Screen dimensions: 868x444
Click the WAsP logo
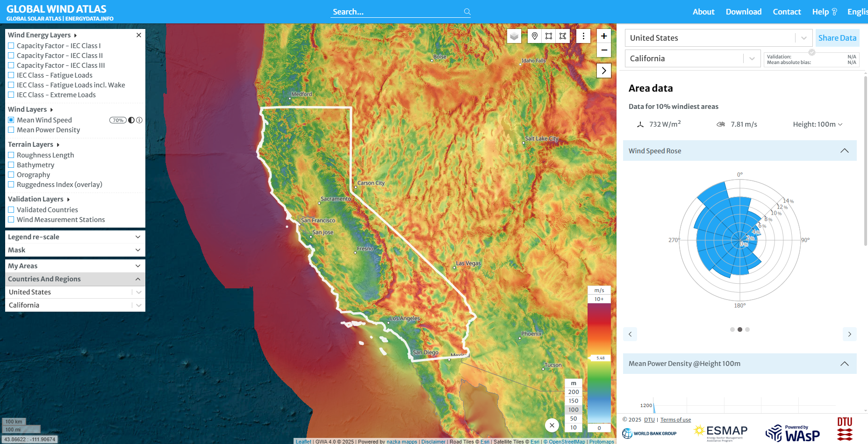(793, 433)
